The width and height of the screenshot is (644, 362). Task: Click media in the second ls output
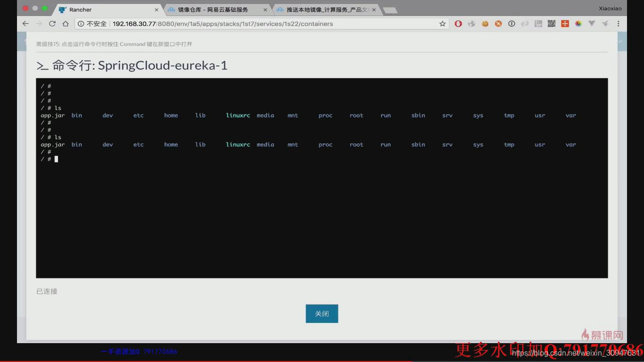click(265, 145)
